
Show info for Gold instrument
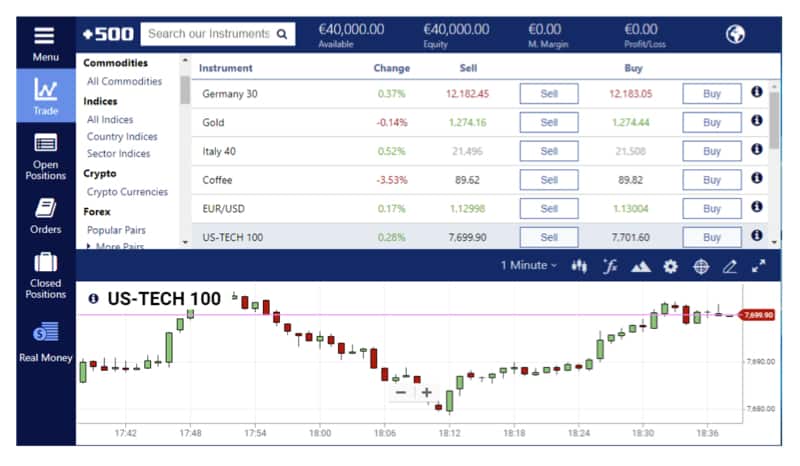pos(757,120)
